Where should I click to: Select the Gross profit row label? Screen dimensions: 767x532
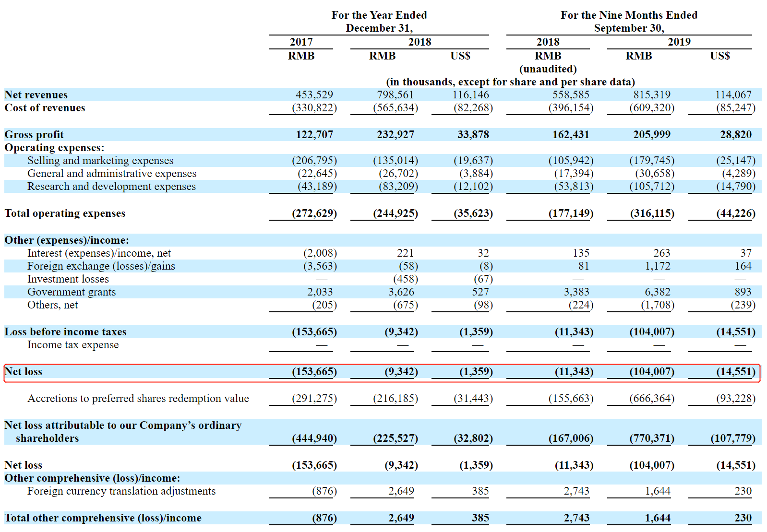click(x=34, y=135)
